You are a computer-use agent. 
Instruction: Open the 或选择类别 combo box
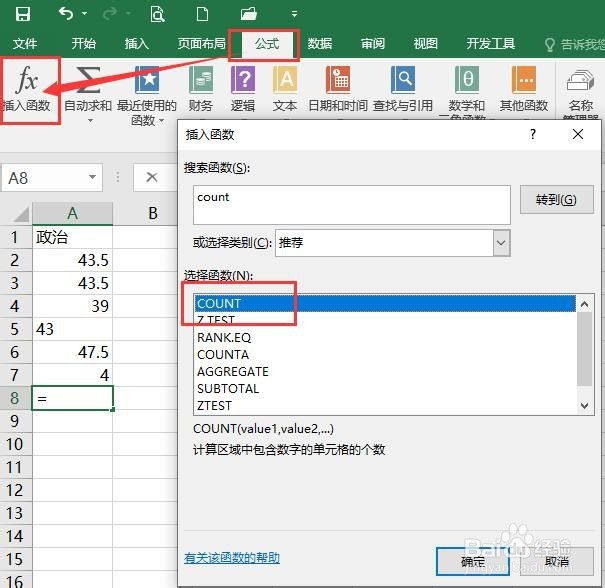(x=393, y=243)
